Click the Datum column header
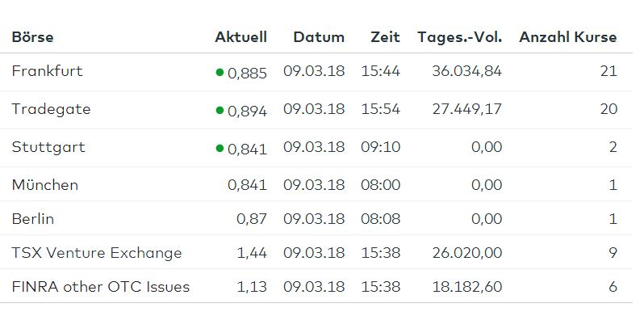The image size is (644, 316). click(x=319, y=37)
